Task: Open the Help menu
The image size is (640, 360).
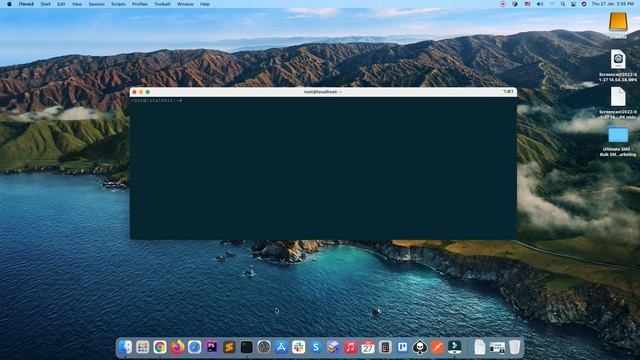Action: (x=205, y=4)
